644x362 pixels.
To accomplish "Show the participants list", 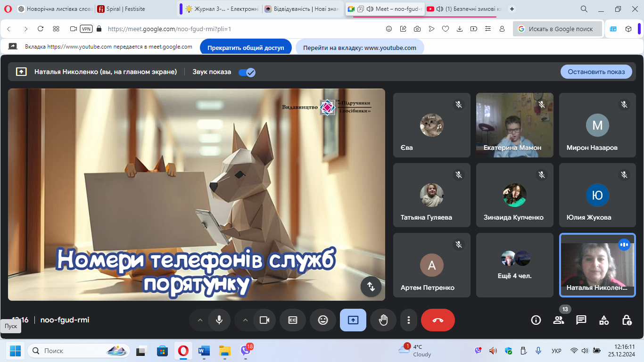I will click(559, 320).
